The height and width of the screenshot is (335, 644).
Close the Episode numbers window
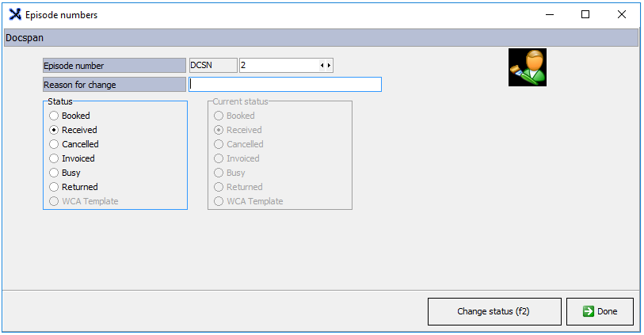pos(622,14)
